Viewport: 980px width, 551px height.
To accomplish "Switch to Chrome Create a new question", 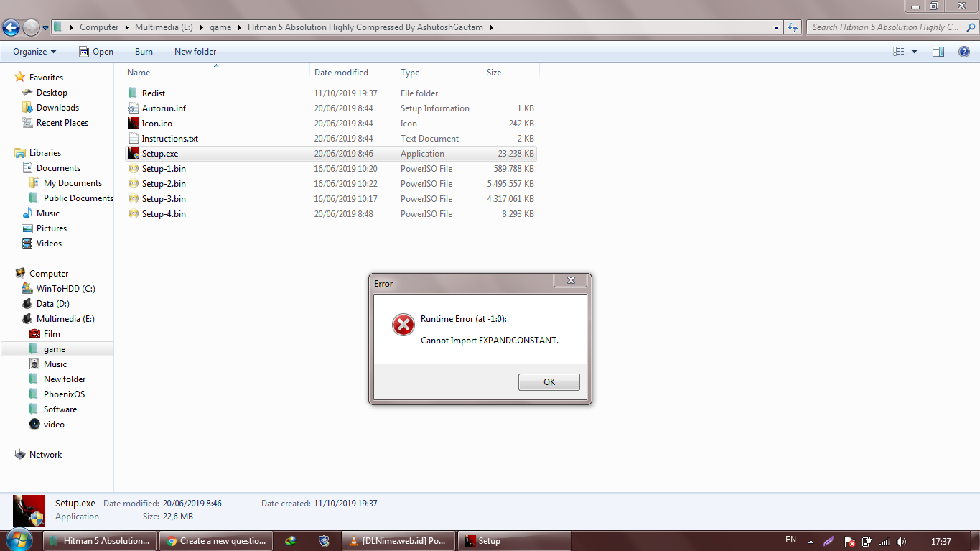I will coord(216,541).
